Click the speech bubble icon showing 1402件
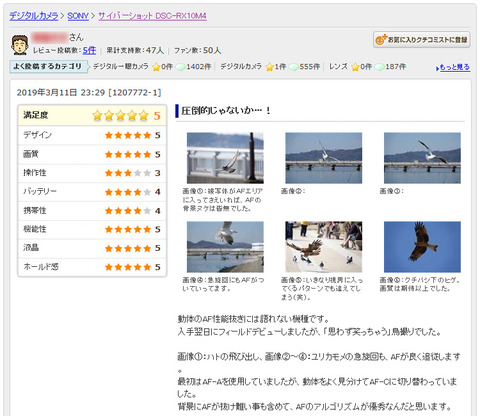Image resolution: width=480 pixels, height=416 pixels. [x=180, y=67]
